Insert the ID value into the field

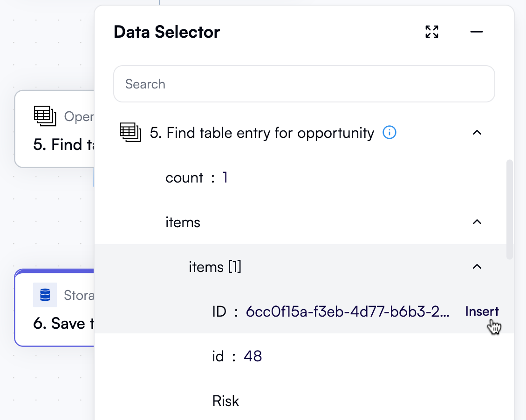tap(482, 311)
